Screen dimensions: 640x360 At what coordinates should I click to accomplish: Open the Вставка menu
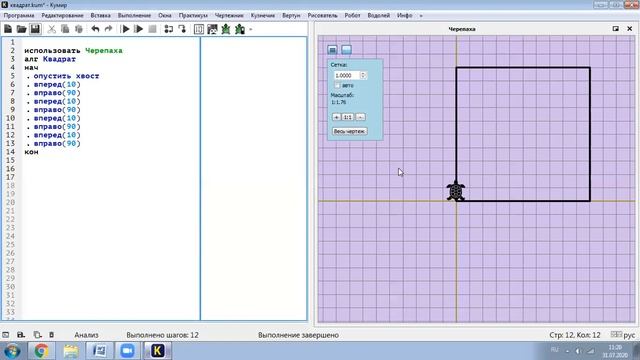pos(100,16)
